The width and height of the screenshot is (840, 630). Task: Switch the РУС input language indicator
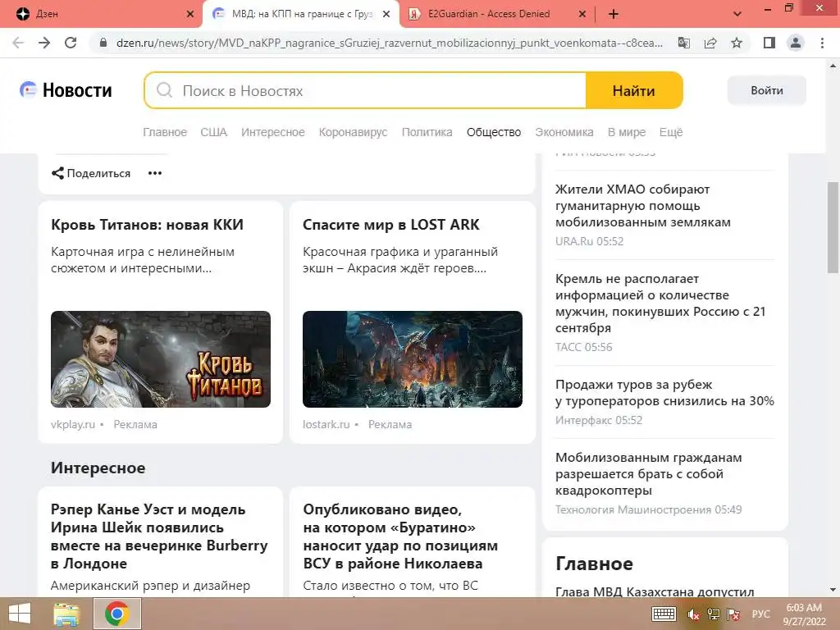tap(760, 614)
